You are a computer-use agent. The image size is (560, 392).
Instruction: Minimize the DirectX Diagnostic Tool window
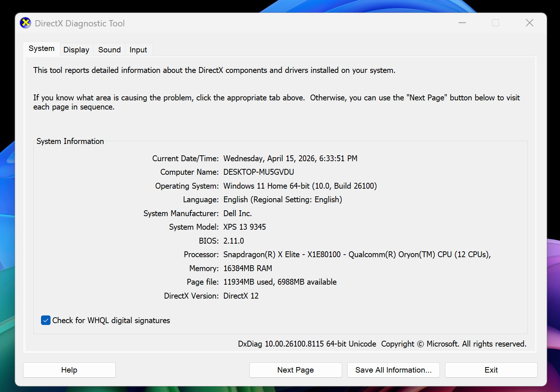pyautogui.click(x=462, y=23)
